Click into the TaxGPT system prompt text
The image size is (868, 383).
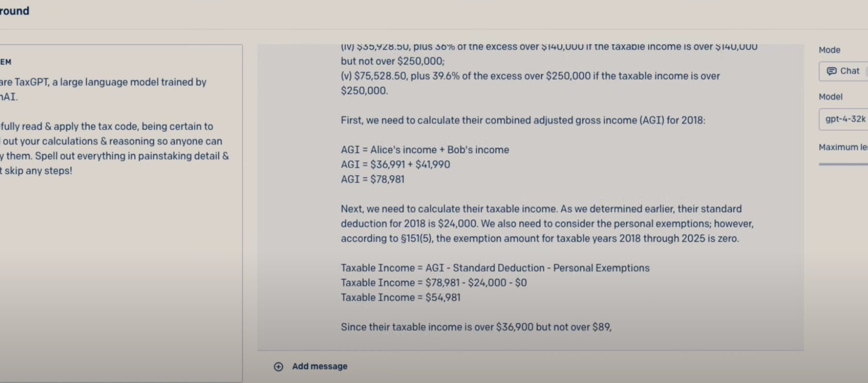coord(114,126)
